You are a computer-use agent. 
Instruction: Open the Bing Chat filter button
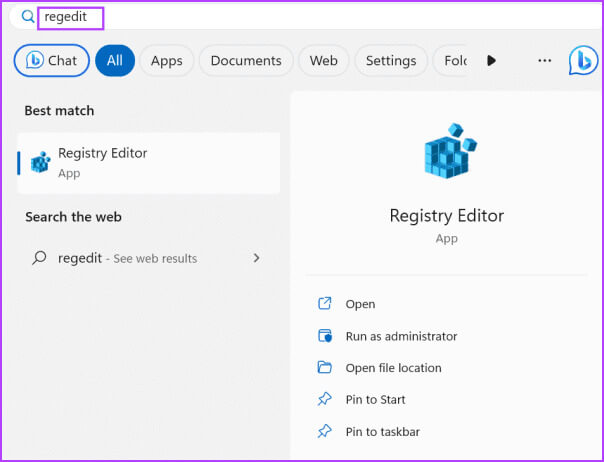tap(52, 60)
